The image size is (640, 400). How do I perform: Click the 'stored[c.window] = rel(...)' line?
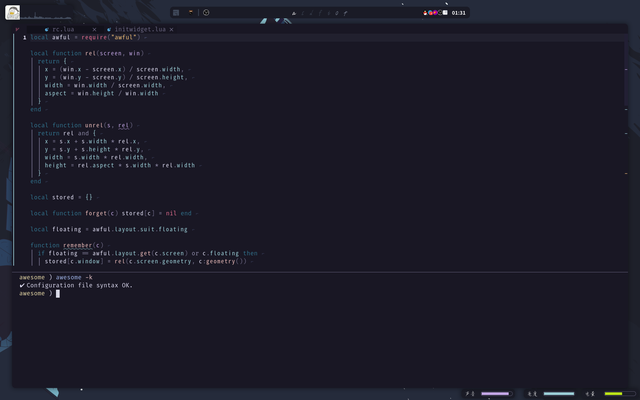146,261
